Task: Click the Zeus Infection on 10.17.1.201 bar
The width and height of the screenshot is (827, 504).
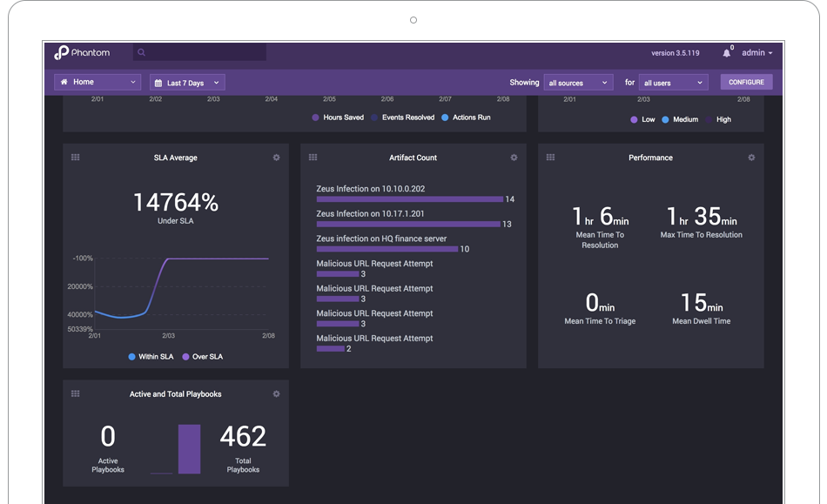Action: coord(408,224)
